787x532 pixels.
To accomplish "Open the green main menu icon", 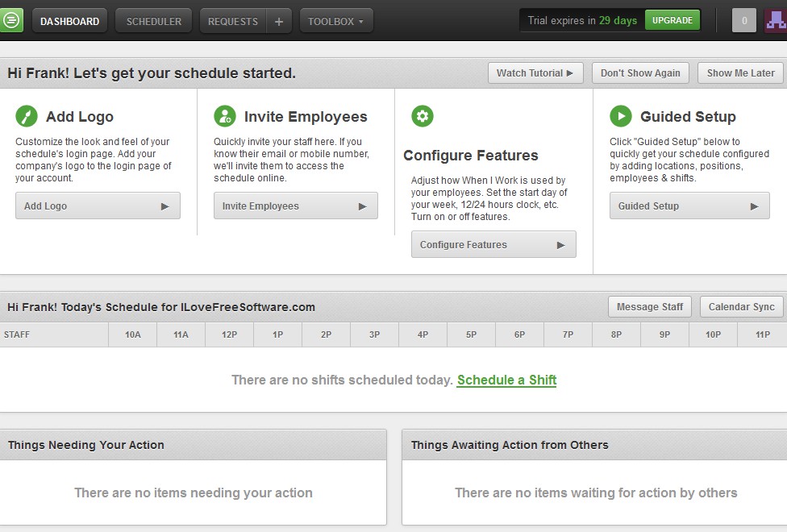I will (11, 21).
